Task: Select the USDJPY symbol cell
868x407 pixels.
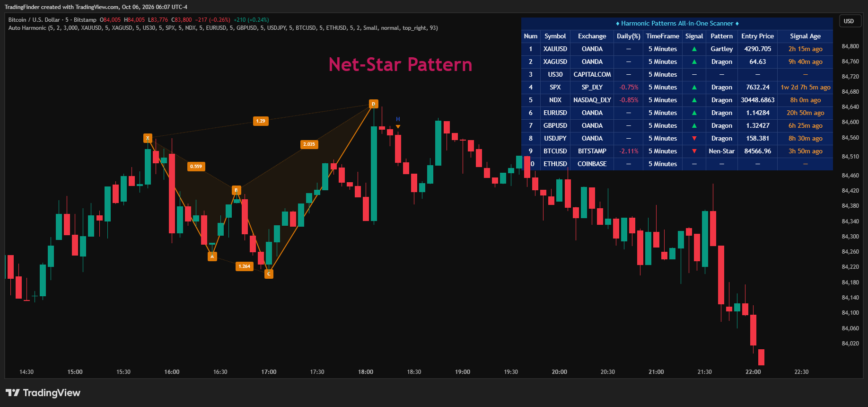Action: click(555, 139)
